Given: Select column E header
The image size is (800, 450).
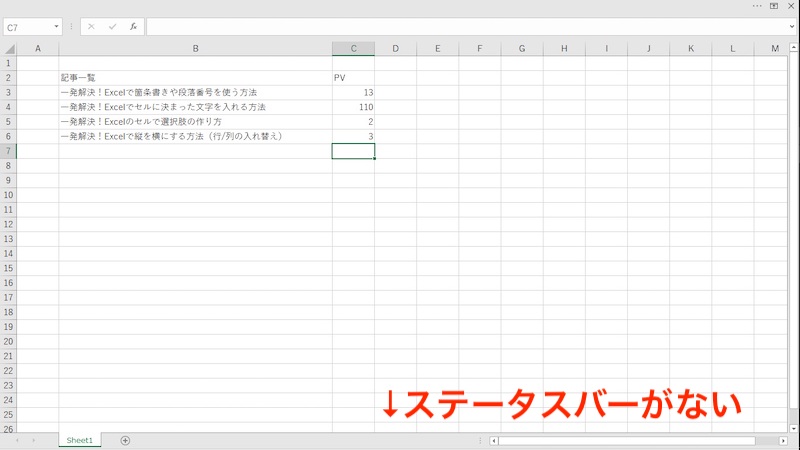Looking at the screenshot, I should coord(438,49).
